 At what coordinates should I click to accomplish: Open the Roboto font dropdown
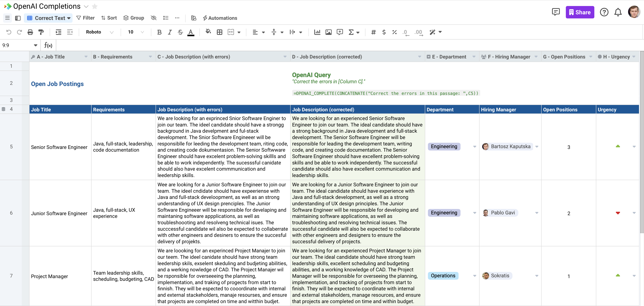click(x=100, y=32)
